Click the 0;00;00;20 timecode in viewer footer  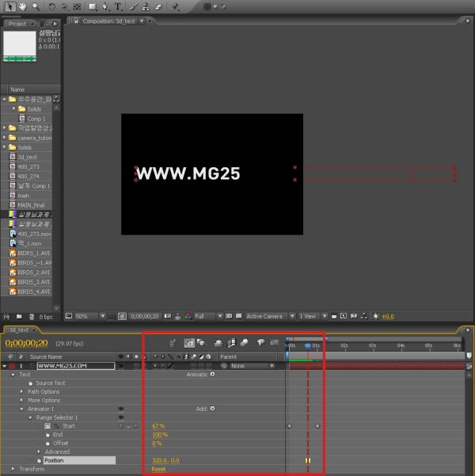(x=144, y=316)
